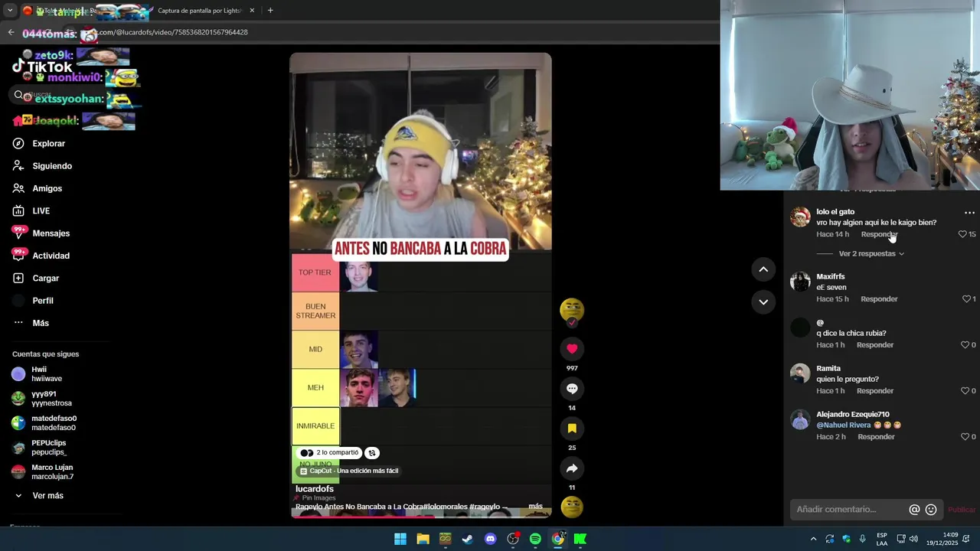Like Maxifrfs's comment
This screenshot has height=551, width=980.
966,299
